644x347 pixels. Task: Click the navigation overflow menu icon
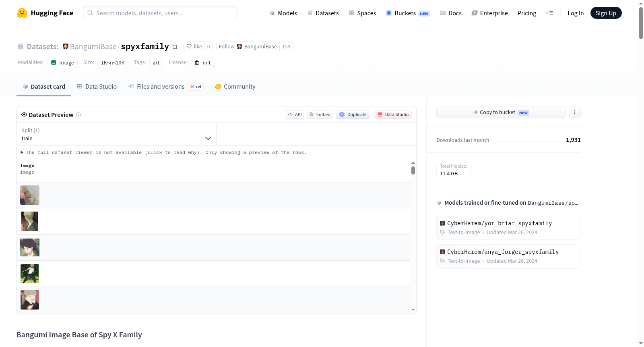pyautogui.click(x=549, y=13)
